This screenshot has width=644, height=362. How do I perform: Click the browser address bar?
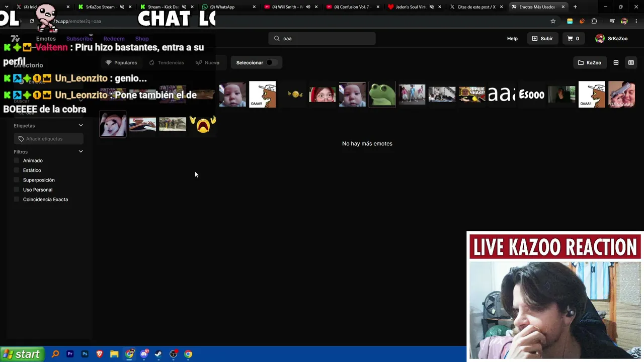[x=302, y=21]
